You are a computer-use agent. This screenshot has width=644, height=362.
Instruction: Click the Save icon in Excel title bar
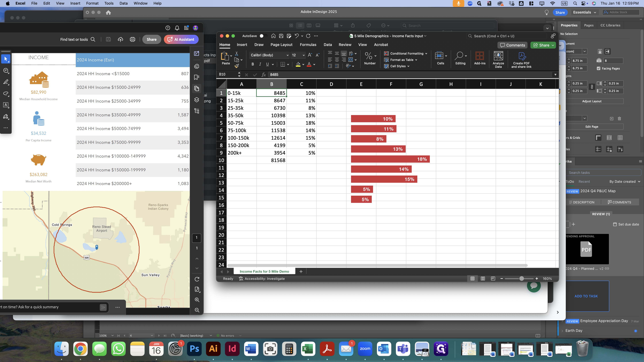[x=281, y=36]
